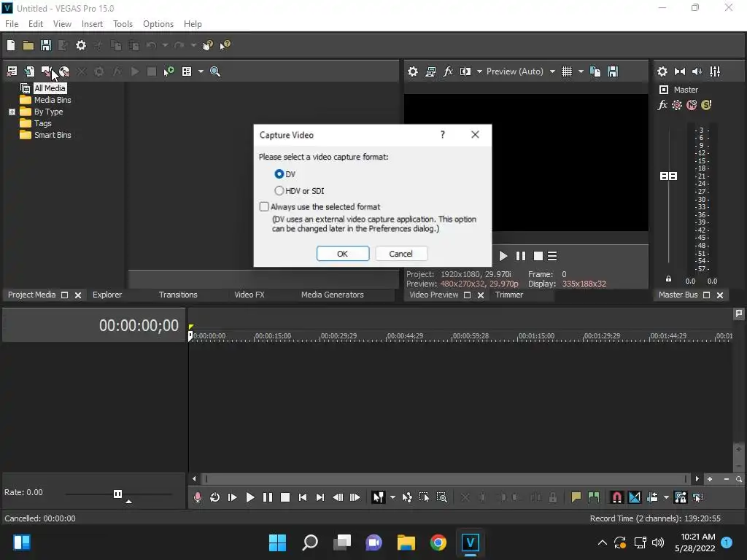Insert Marker with yellow flag icon
Screen dimensions: 747x560
pyautogui.click(x=576, y=497)
